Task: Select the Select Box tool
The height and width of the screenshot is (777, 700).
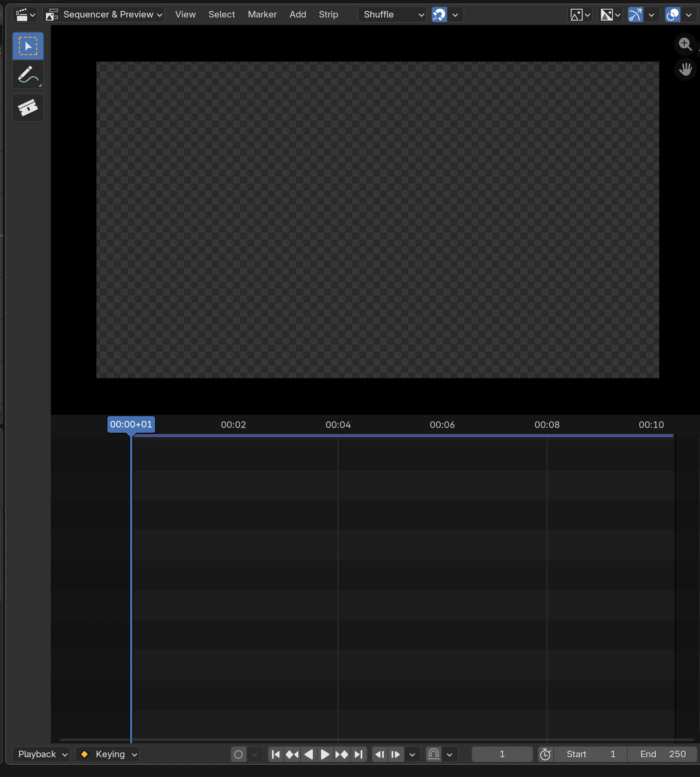Action: [x=28, y=46]
